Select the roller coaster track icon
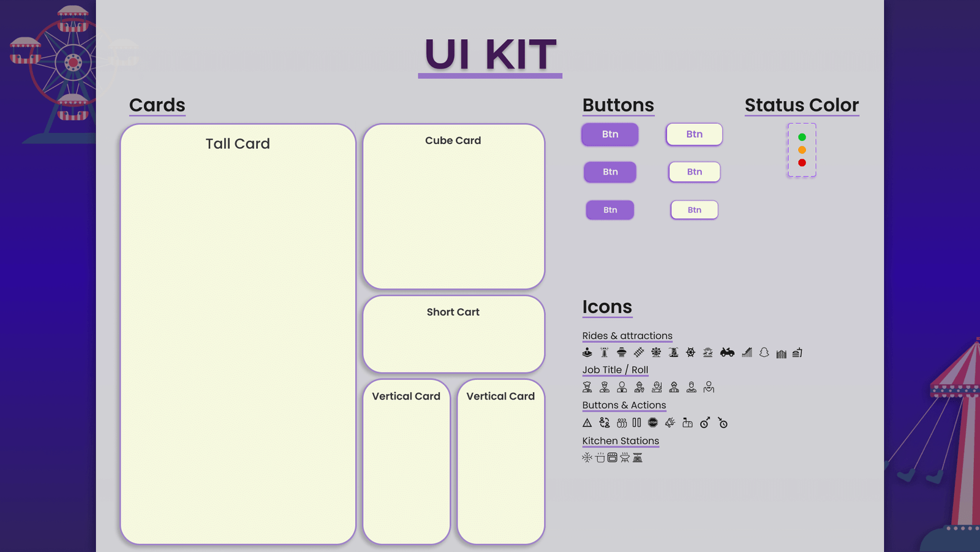 pos(639,352)
